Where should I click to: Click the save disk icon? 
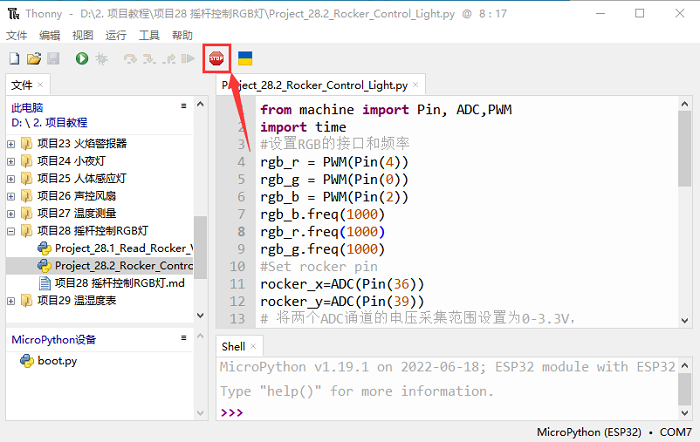53,59
